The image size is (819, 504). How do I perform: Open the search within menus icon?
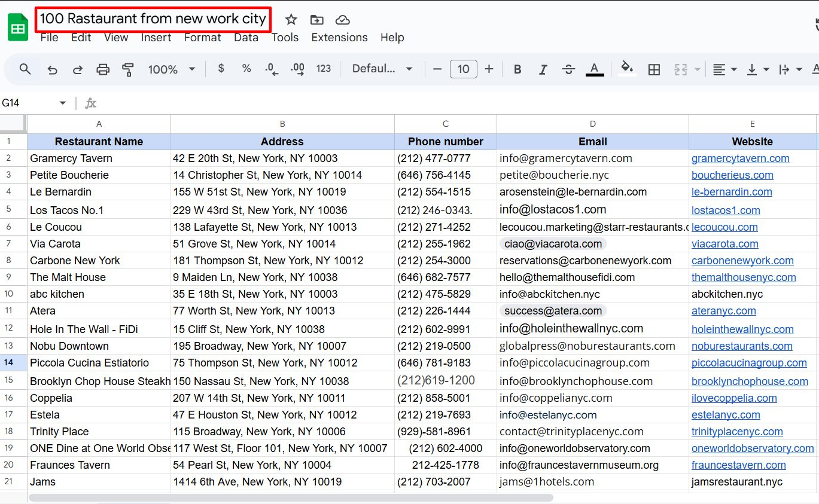pos(25,69)
